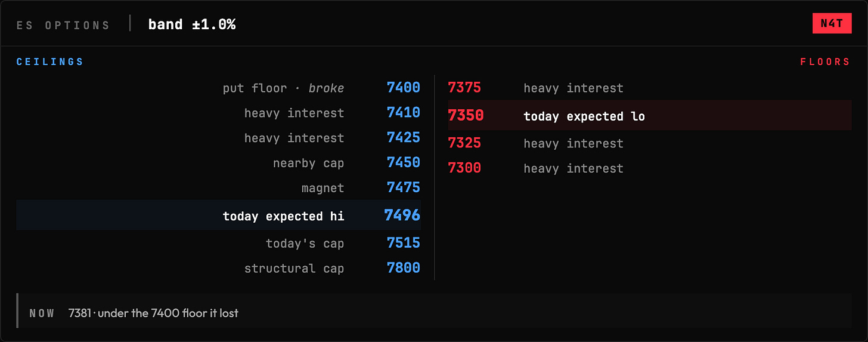Choose the 7300 heavy interest floor

click(650, 168)
